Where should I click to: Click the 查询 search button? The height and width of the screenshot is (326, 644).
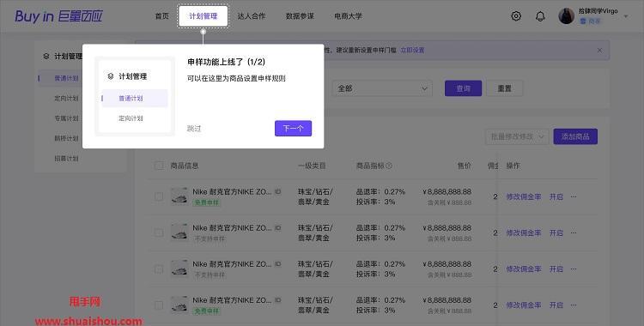464,88
